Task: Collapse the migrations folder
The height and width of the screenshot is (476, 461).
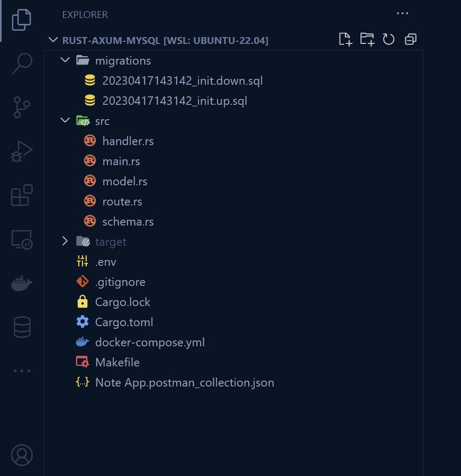Action: pyautogui.click(x=65, y=60)
